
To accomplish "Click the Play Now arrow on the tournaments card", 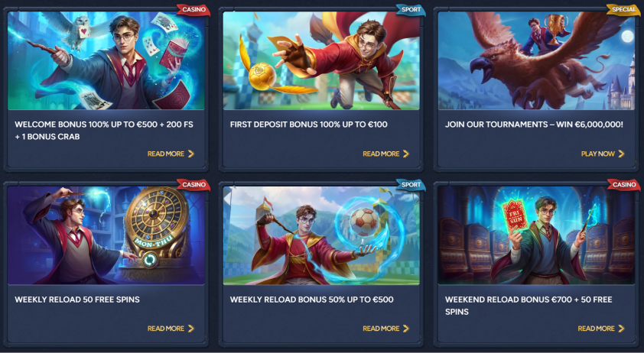I will (621, 154).
